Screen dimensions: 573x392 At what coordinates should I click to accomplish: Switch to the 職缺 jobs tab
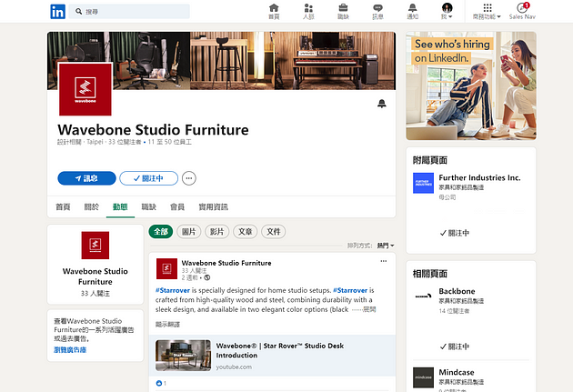[x=149, y=207]
